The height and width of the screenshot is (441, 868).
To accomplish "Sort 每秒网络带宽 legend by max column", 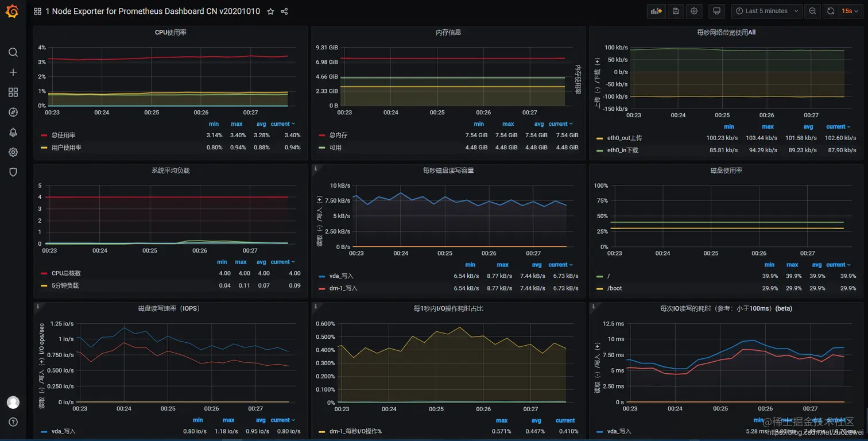I will (x=768, y=127).
